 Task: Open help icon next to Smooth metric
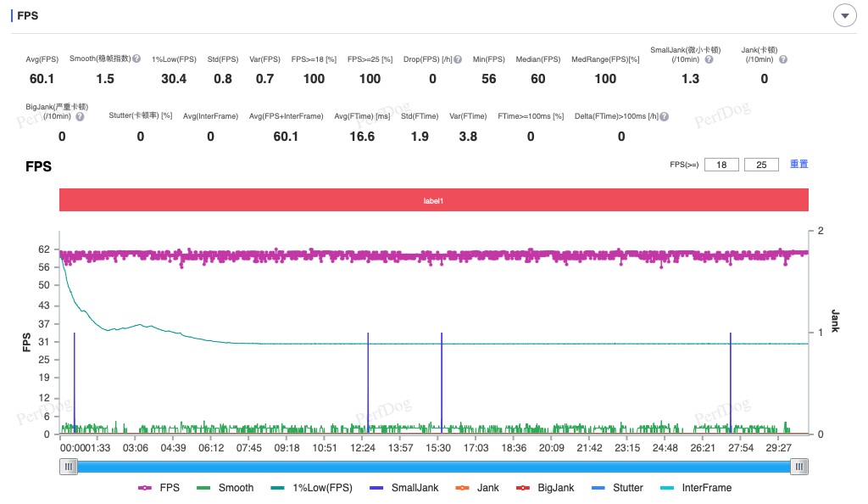point(136,59)
